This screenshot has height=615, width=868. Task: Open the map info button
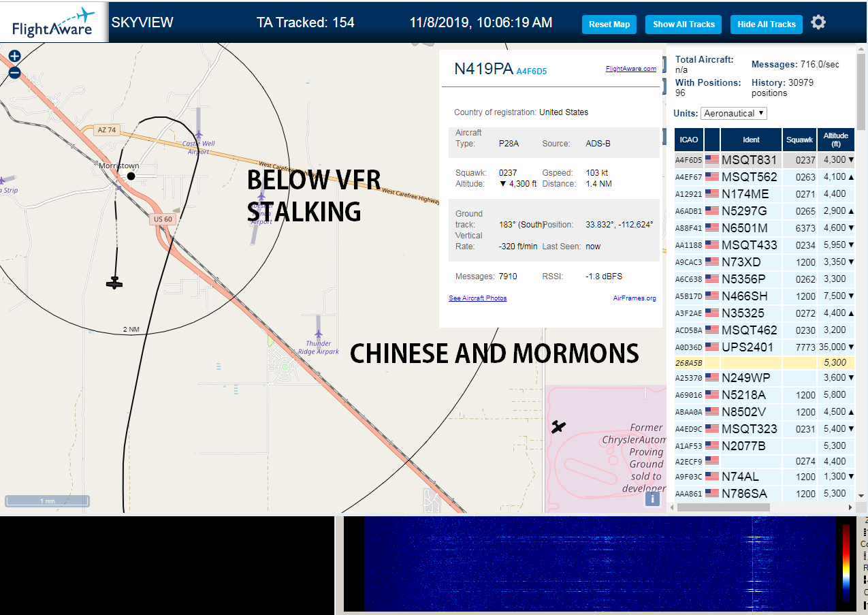pos(652,499)
